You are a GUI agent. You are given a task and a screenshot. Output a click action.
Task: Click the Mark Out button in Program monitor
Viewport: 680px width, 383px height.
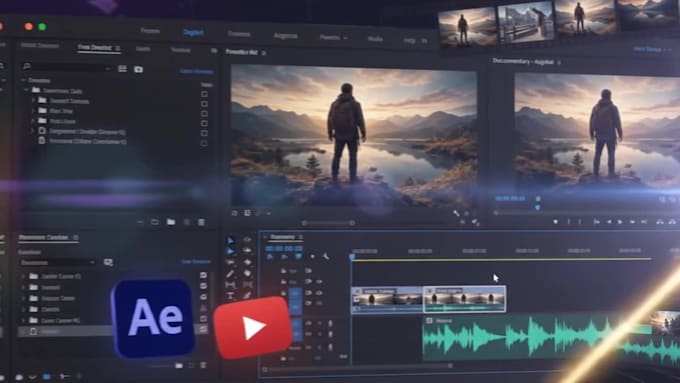(x=580, y=222)
